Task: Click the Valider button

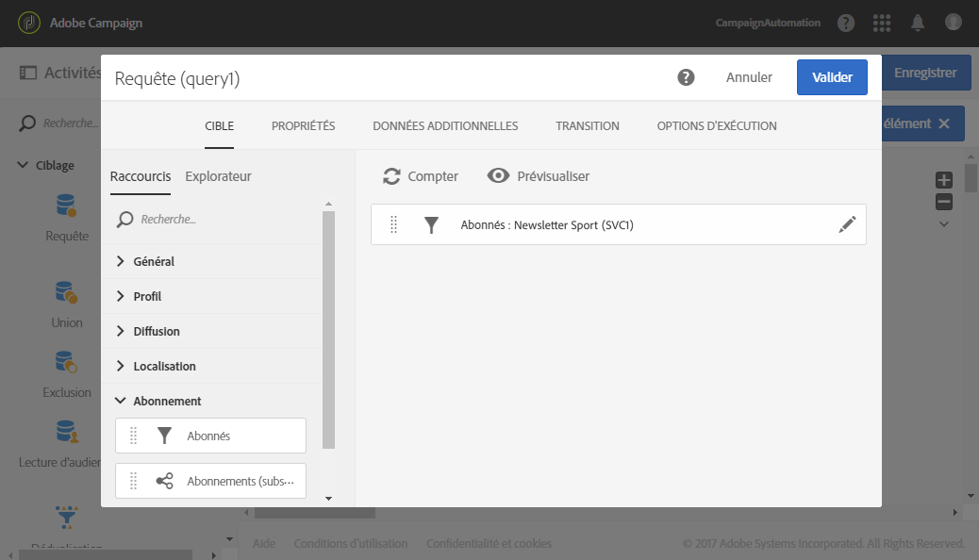Action: point(832,77)
